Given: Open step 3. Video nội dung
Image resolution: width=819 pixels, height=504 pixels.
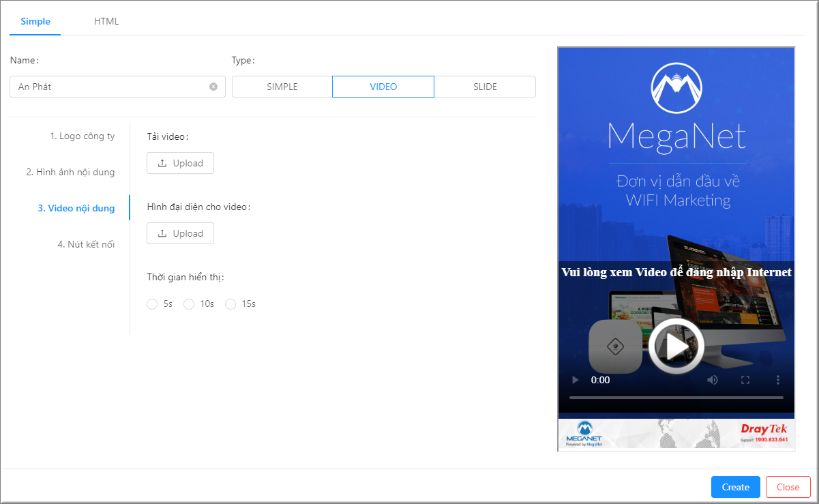Looking at the screenshot, I should pos(76,208).
